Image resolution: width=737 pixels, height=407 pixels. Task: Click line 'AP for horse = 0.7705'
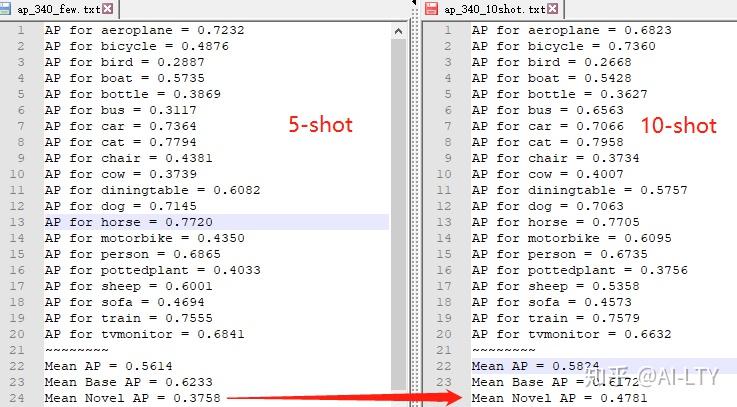point(556,222)
